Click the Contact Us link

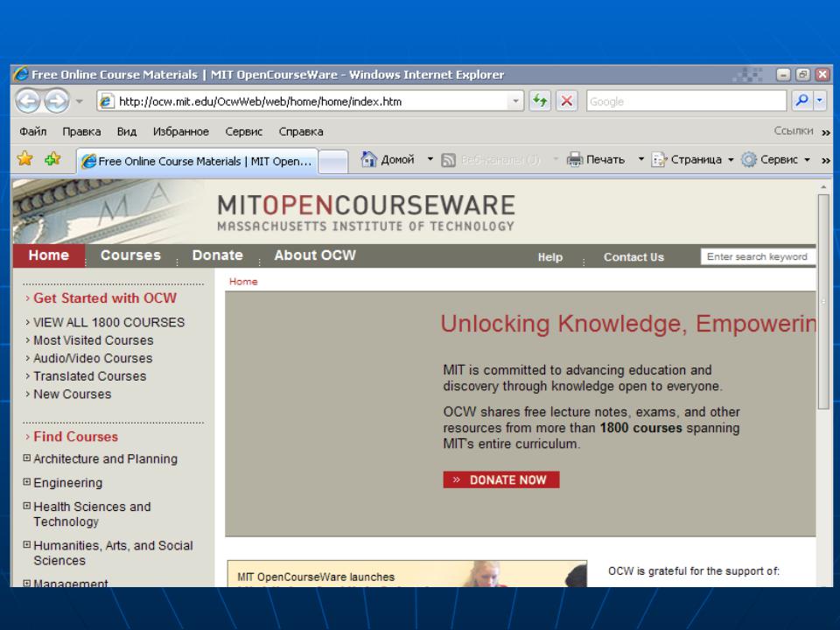(x=633, y=257)
